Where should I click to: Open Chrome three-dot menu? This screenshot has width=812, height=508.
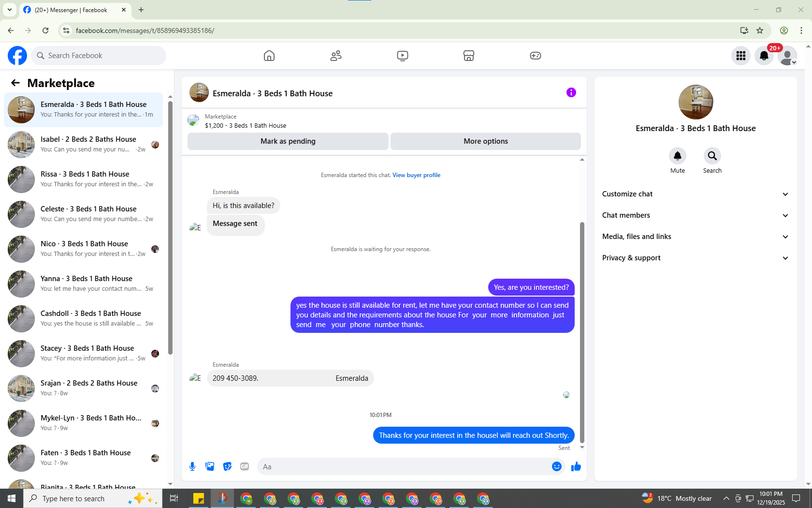point(801,30)
